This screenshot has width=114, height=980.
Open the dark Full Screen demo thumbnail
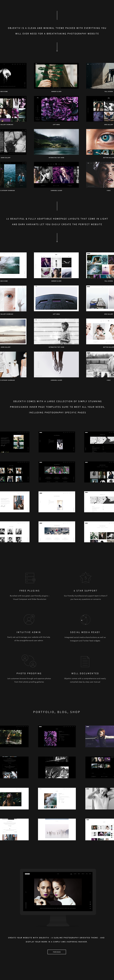[x=100, y=76]
